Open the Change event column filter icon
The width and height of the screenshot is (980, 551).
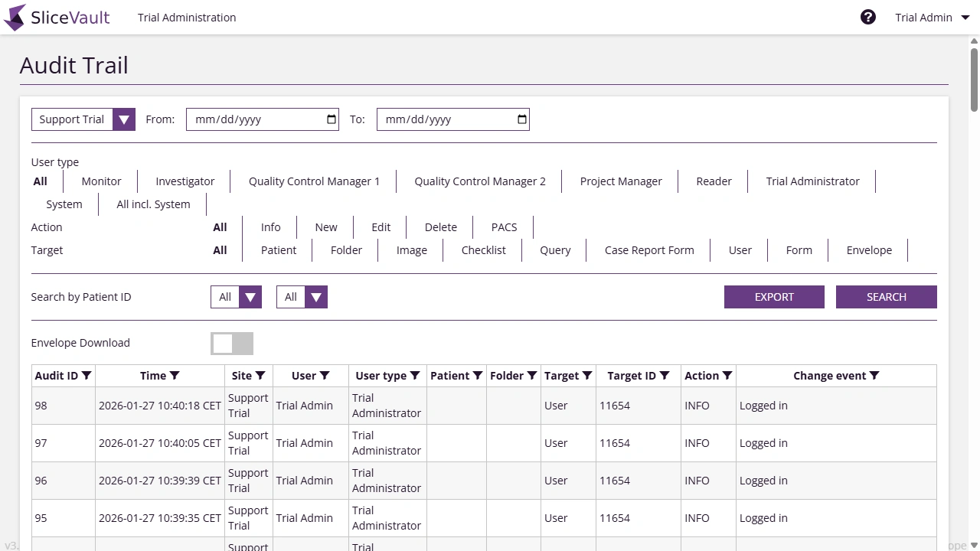coord(874,375)
